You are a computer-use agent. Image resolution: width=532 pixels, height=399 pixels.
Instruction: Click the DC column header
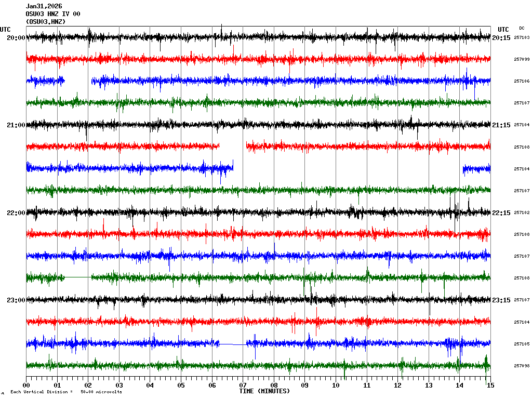point(521,28)
